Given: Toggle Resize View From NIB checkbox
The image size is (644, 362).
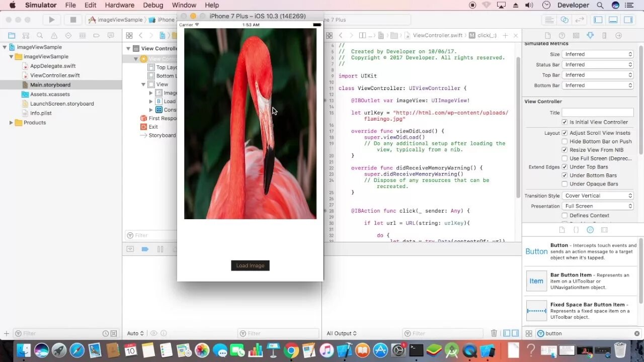Looking at the screenshot, I should (x=565, y=150).
